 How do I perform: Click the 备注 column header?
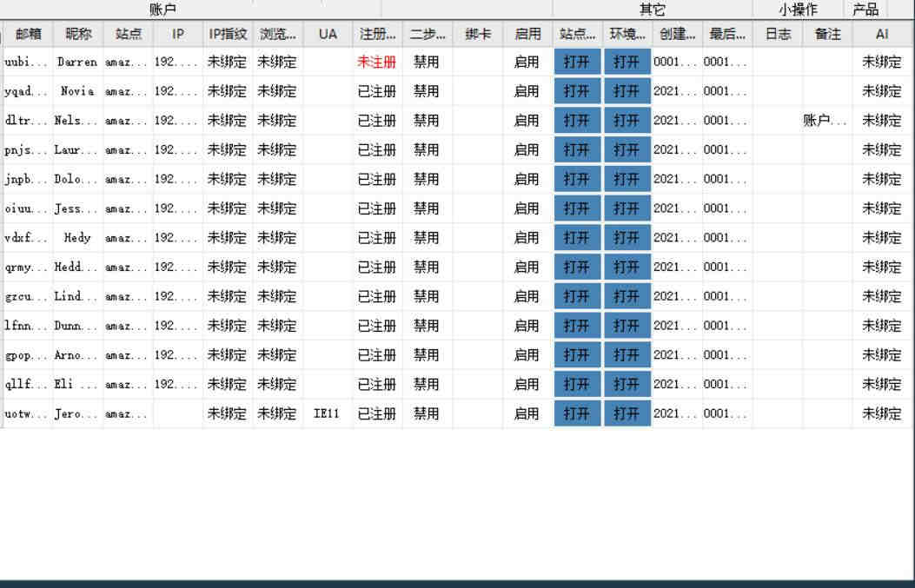[827, 34]
